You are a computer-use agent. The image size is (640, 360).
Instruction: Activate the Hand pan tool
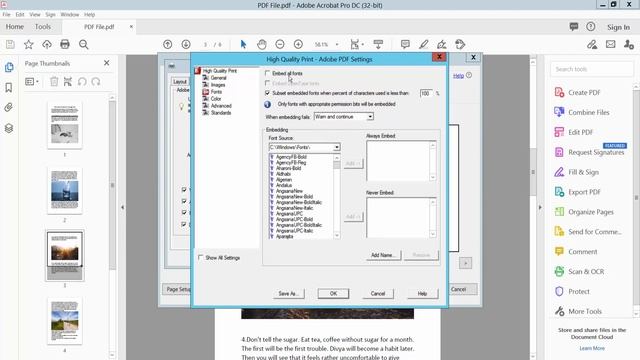262,44
